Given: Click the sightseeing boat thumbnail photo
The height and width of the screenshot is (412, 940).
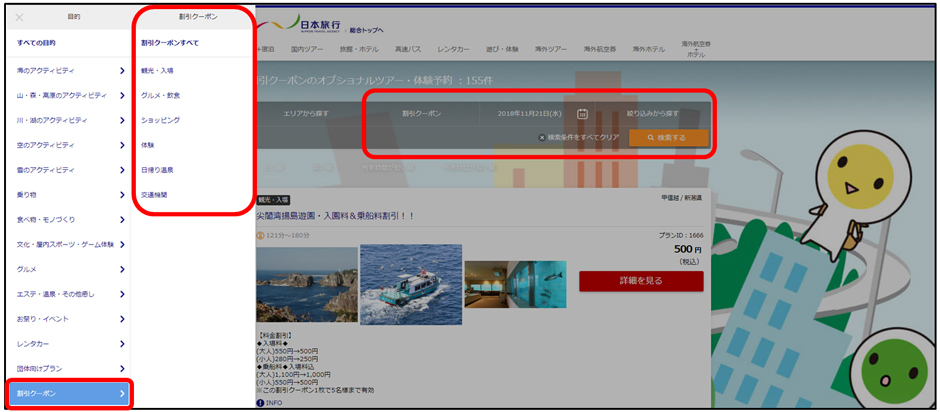Looking at the screenshot, I should 410,284.
